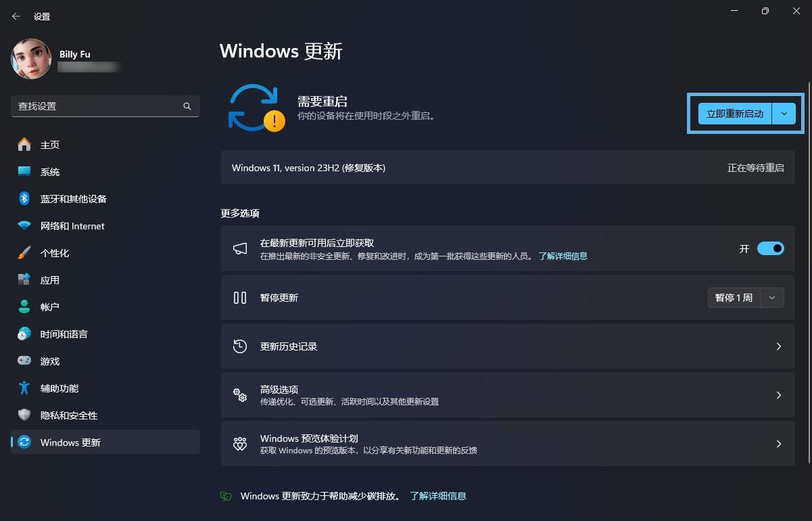Click the 帐户 person icon

tap(24, 307)
